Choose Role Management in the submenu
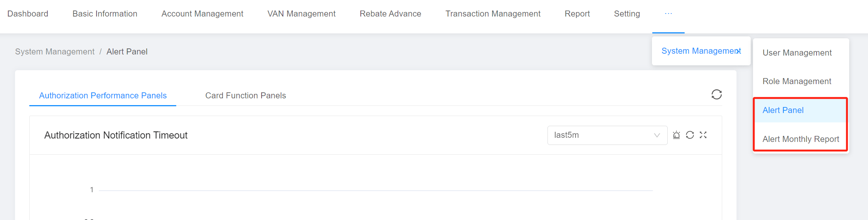 click(x=797, y=81)
